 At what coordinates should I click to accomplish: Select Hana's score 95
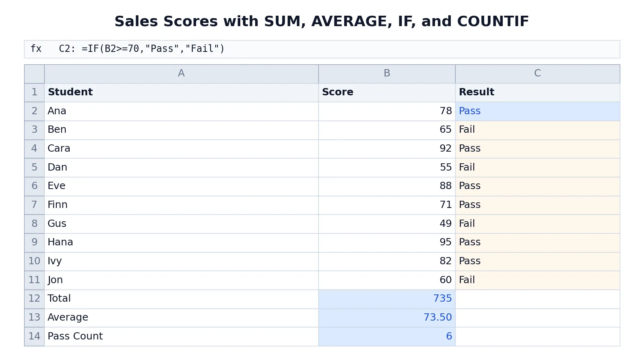point(387,243)
